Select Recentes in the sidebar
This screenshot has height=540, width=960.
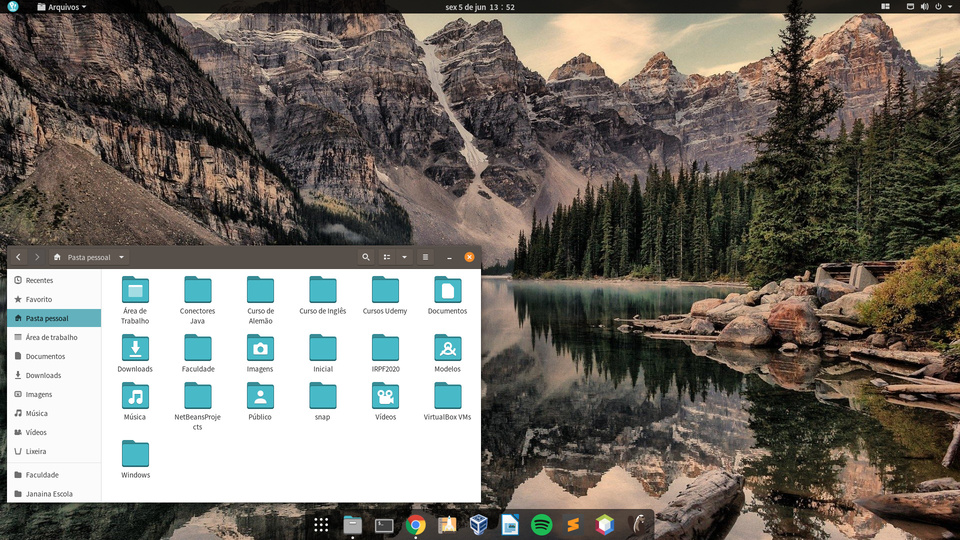point(39,280)
